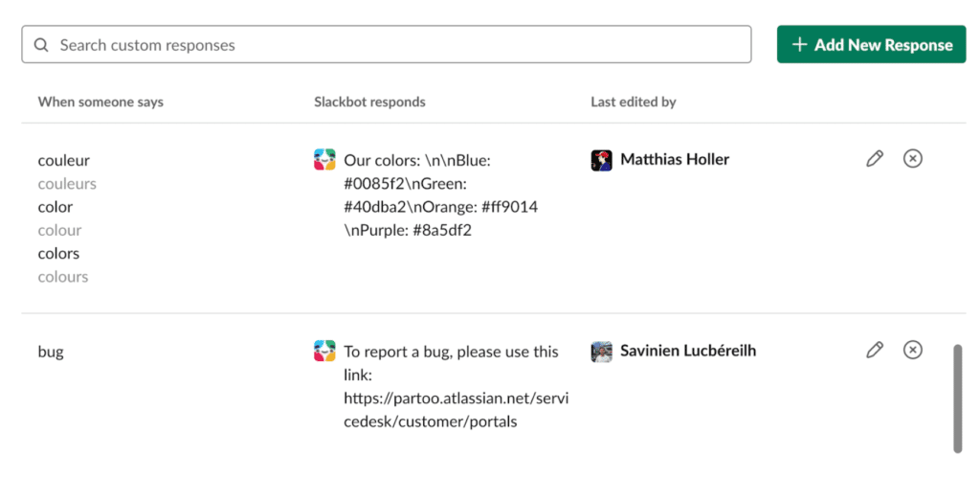This screenshot has width=980, height=479.
Task: Click Add New Response button
Action: click(x=871, y=44)
